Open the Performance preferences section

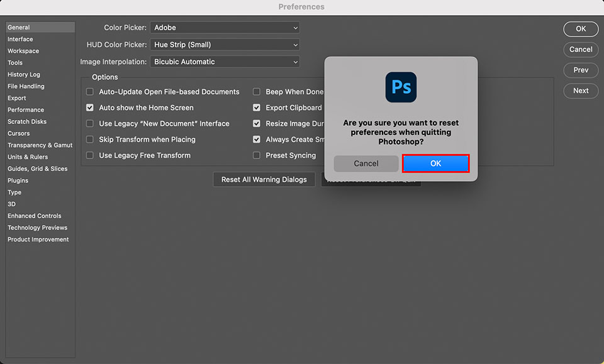(26, 109)
